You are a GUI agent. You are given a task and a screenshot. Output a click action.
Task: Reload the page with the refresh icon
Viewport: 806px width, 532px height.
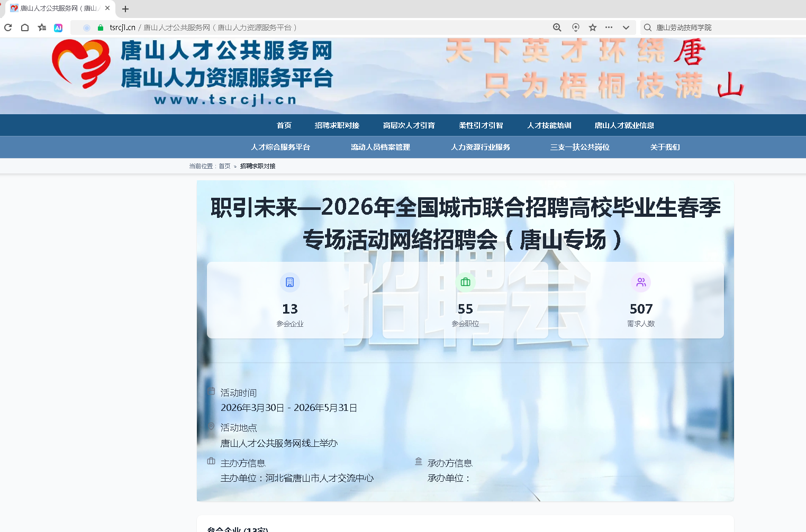point(8,27)
